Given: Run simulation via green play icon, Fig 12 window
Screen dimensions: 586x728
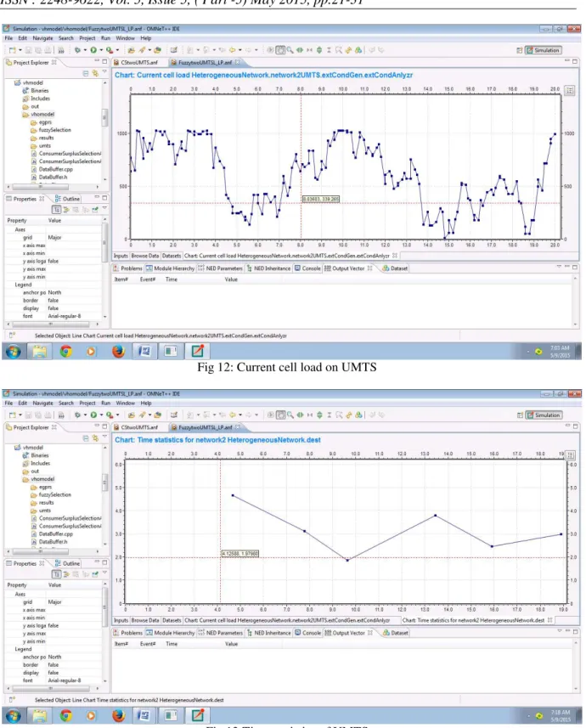Looking at the screenshot, I should tap(93, 50).
